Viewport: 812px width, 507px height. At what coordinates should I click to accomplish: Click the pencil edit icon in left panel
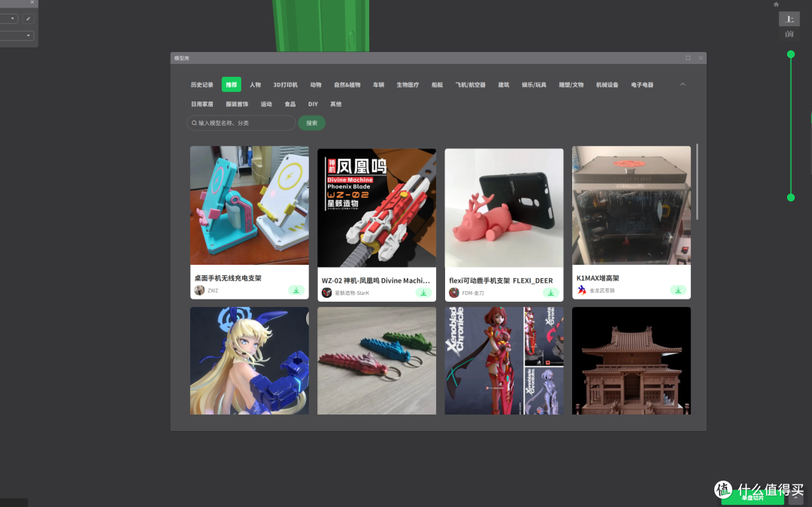[28, 19]
